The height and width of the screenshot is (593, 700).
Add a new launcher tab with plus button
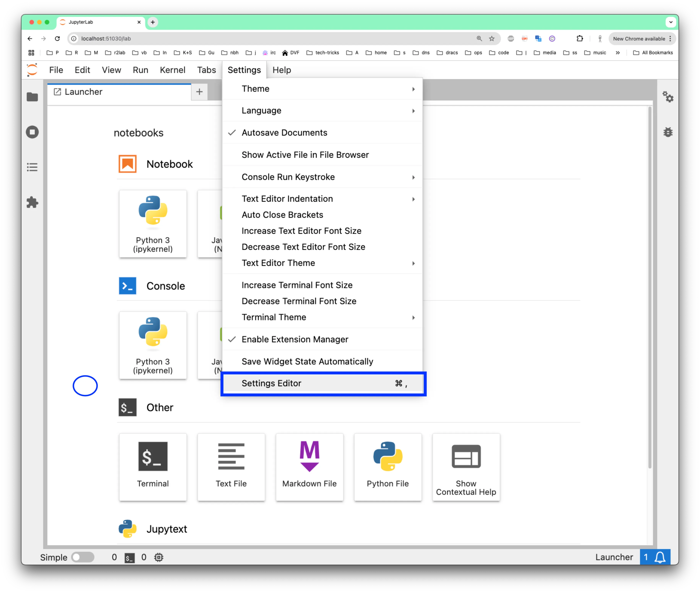199,92
